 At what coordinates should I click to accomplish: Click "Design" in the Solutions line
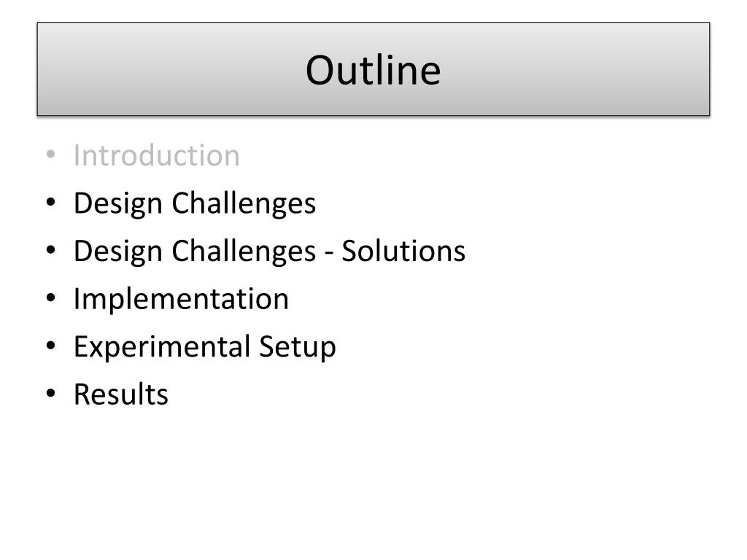(x=118, y=252)
